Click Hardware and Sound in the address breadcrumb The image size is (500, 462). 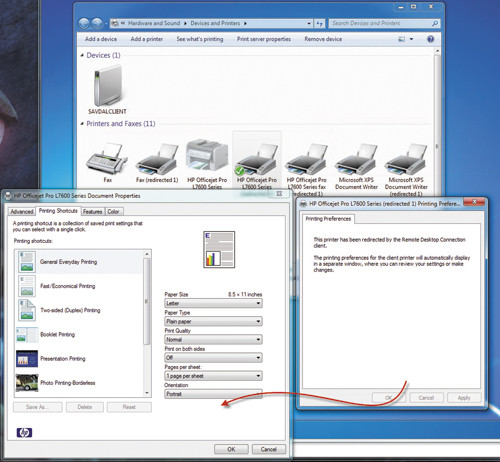click(154, 23)
